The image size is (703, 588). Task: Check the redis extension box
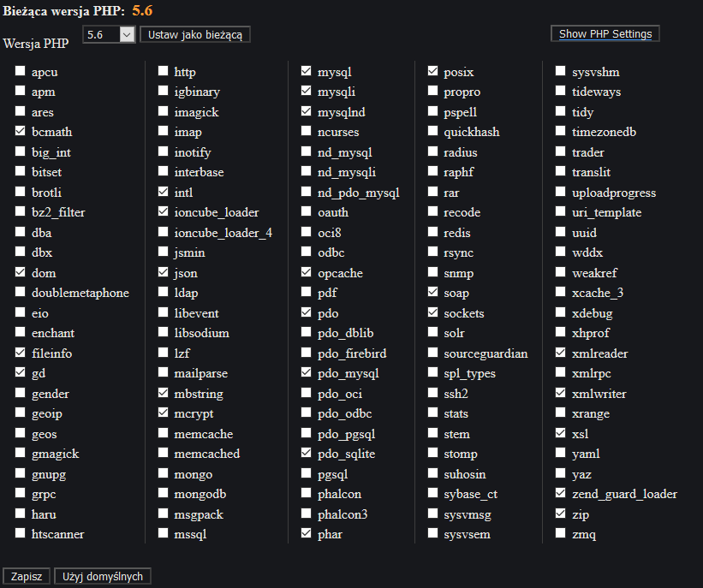point(433,233)
